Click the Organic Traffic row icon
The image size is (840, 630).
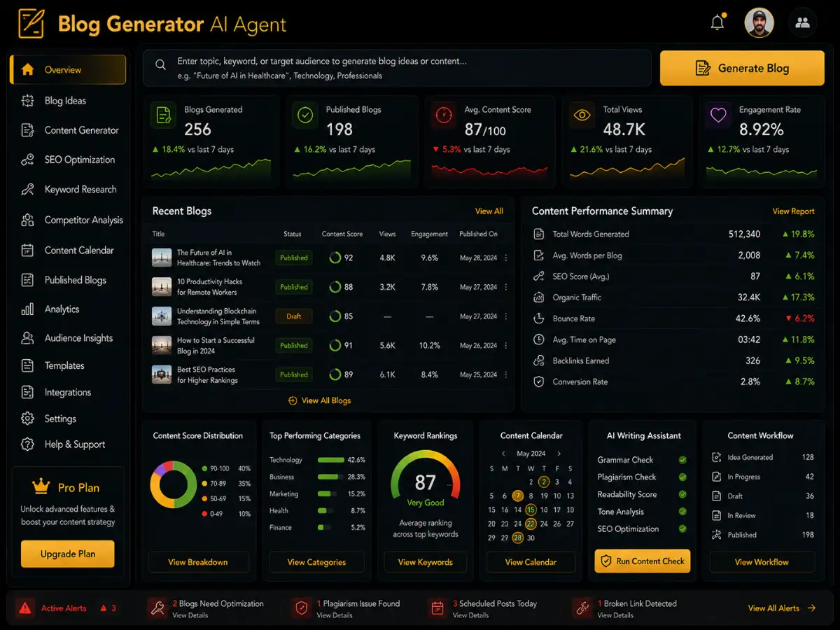coord(539,297)
